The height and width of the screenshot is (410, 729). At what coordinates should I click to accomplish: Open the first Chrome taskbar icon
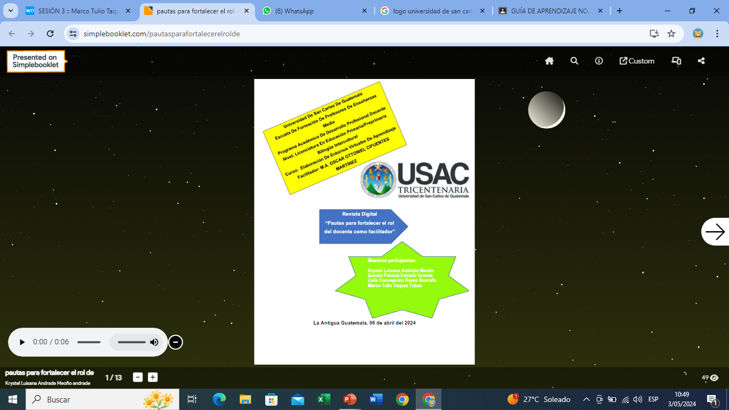(402, 399)
